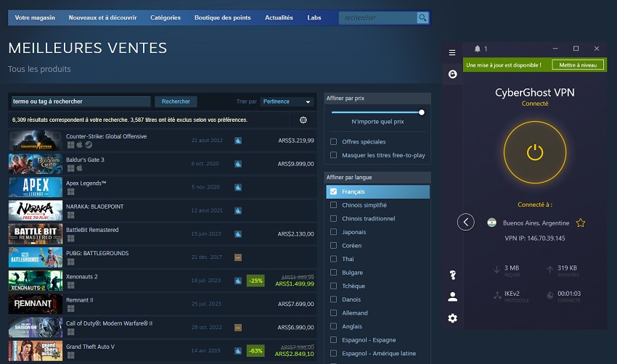The image size is (617, 364).
Task: Click the Apex Legends thumbnail
Action: (x=36, y=187)
